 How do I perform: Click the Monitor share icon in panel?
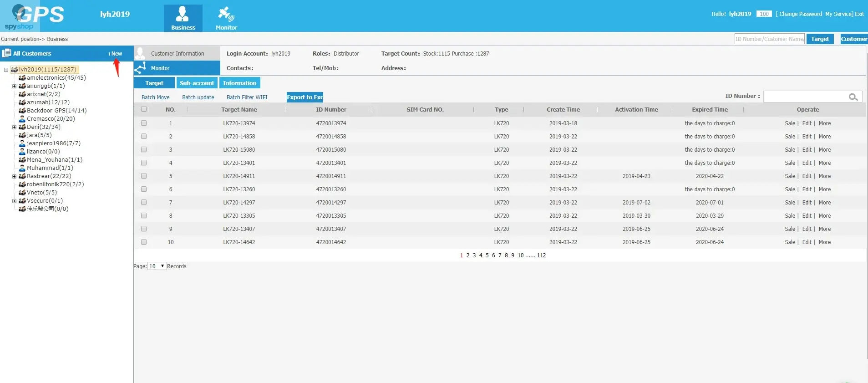point(140,68)
